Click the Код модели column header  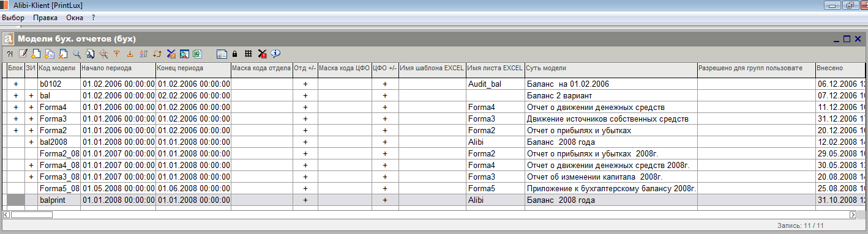point(59,68)
